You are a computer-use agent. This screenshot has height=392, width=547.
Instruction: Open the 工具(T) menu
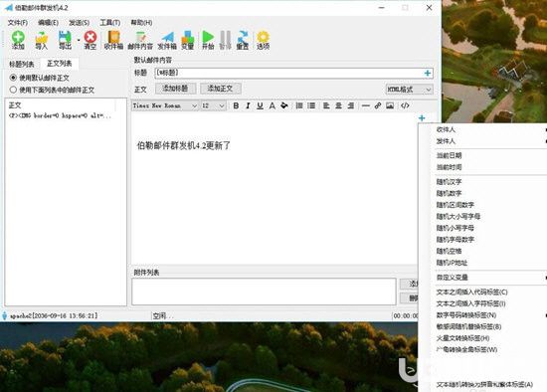tap(109, 23)
